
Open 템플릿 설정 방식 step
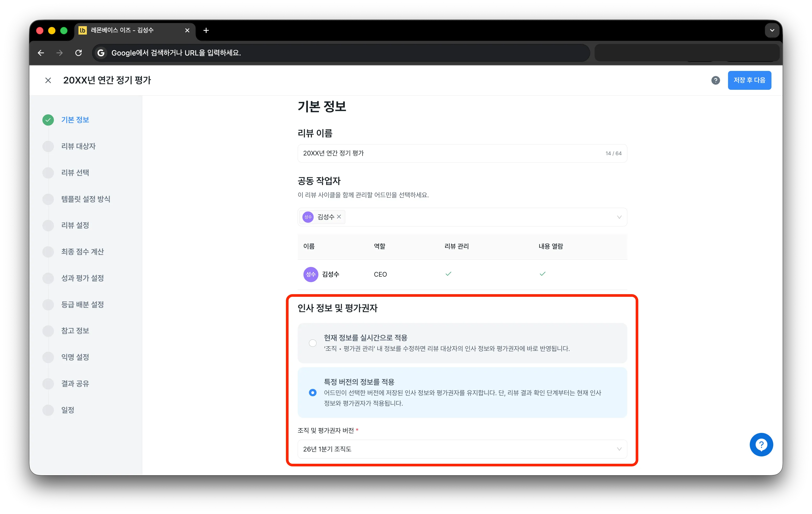(86, 199)
